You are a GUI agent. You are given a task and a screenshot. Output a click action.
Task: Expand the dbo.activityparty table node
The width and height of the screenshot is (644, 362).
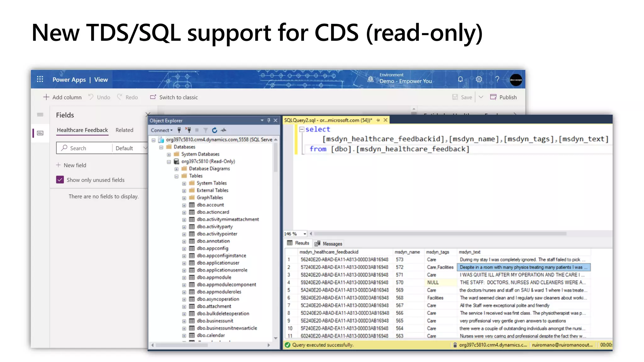click(184, 227)
